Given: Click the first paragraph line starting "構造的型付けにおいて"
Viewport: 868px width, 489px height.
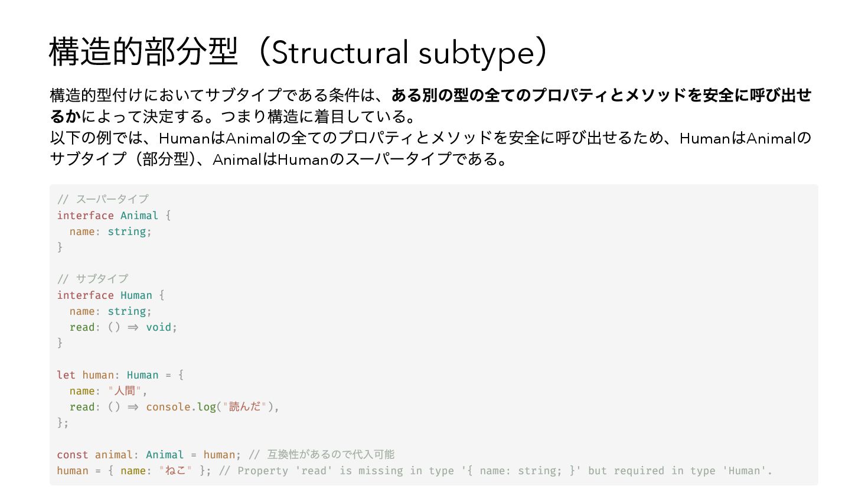Looking at the screenshot, I should pos(220,95).
